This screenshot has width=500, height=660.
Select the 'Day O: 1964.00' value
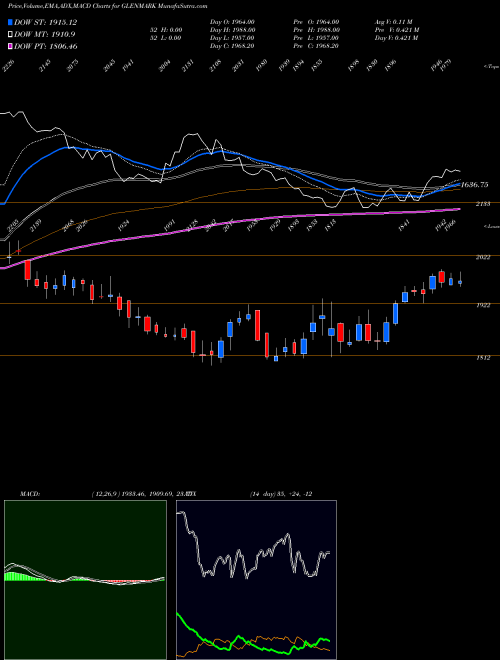point(232,22)
